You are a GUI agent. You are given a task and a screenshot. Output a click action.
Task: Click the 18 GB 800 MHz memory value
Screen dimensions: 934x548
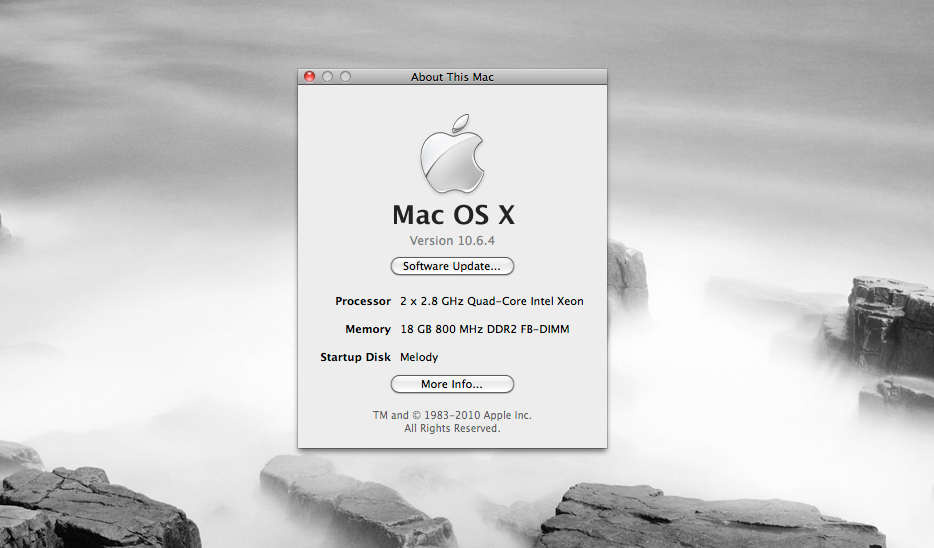tap(484, 329)
